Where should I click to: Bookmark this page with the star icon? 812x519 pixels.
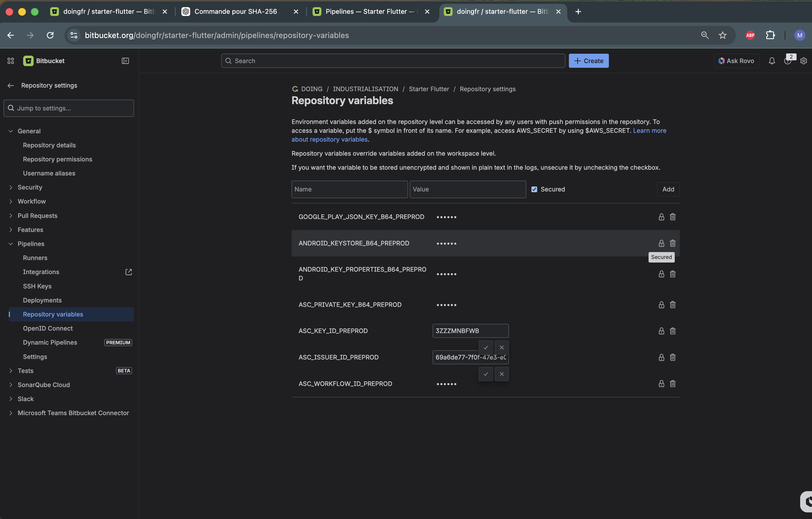point(722,35)
